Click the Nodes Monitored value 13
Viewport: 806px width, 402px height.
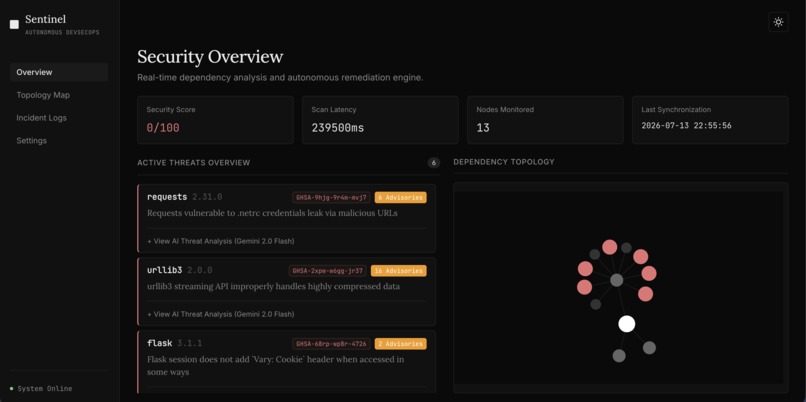tap(483, 128)
